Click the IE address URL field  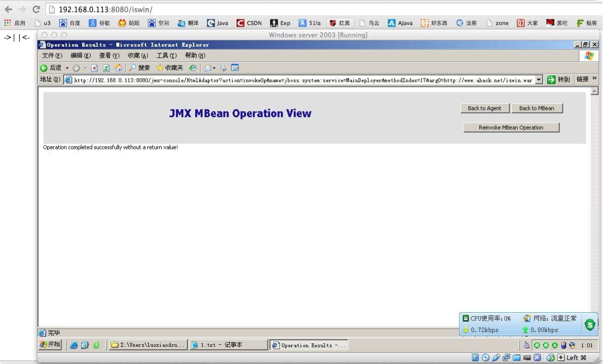pyautogui.click(x=302, y=80)
